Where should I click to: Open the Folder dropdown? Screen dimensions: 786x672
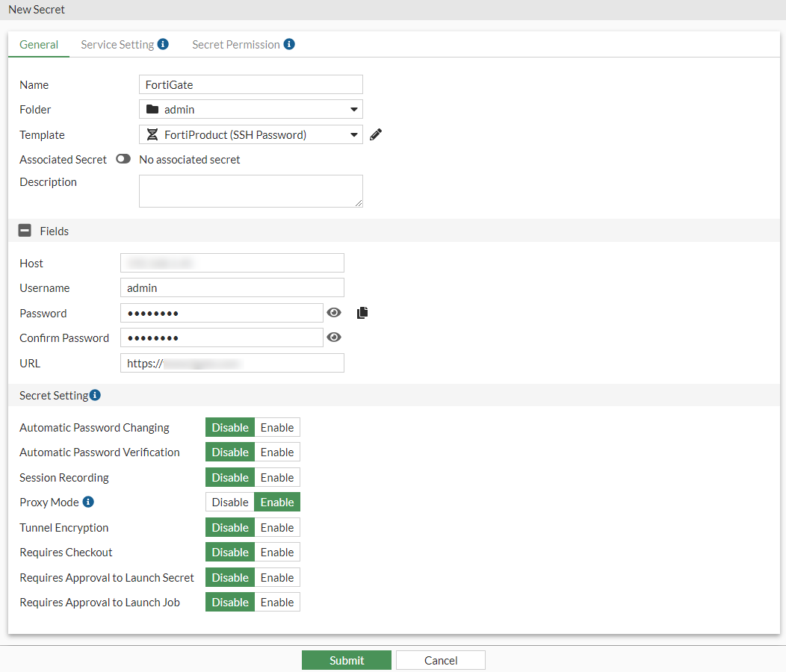354,109
